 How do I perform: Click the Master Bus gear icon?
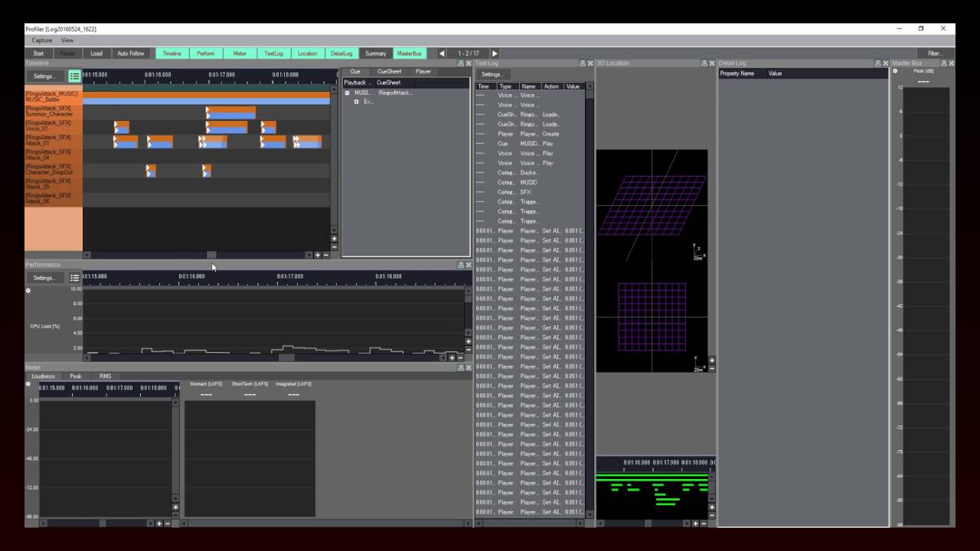click(895, 70)
